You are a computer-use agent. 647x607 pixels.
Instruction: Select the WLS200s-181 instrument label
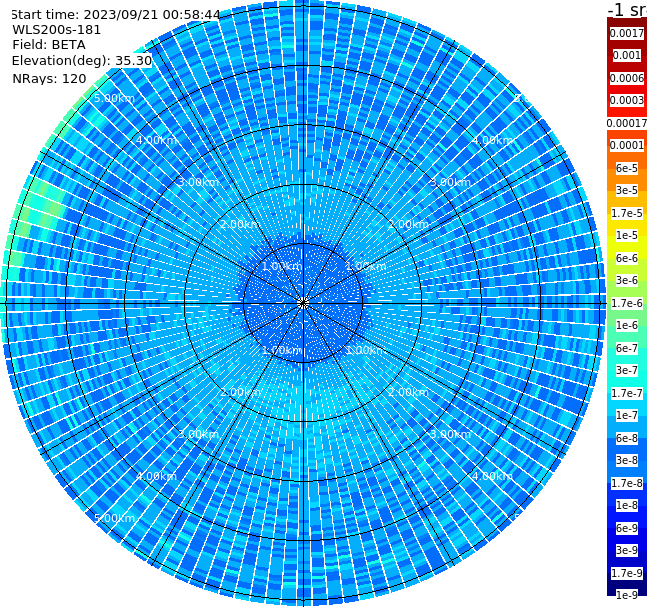tap(57, 30)
